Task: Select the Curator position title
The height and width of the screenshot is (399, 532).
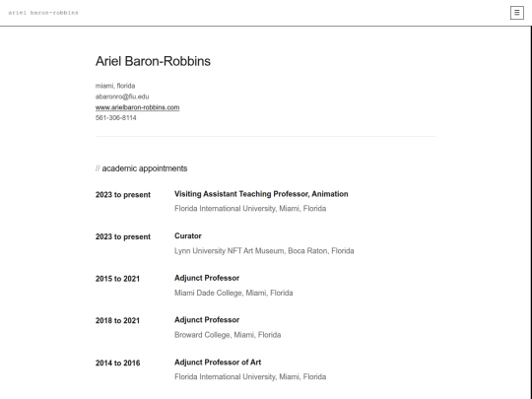Action: (188, 236)
